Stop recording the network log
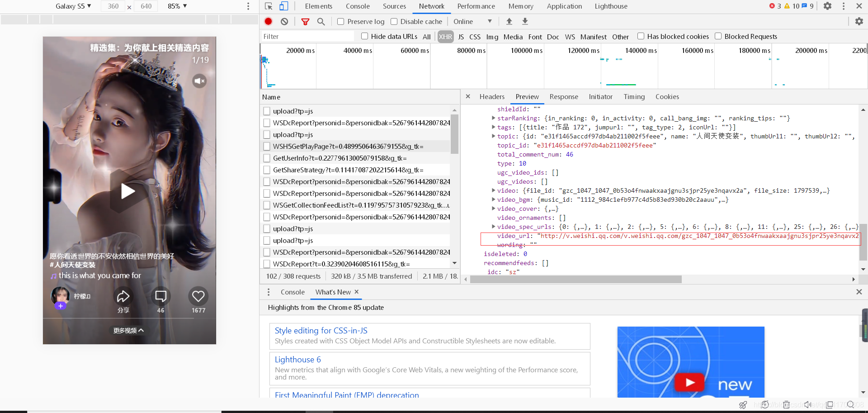The width and height of the screenshot is (868, 413). click(269, 21)
